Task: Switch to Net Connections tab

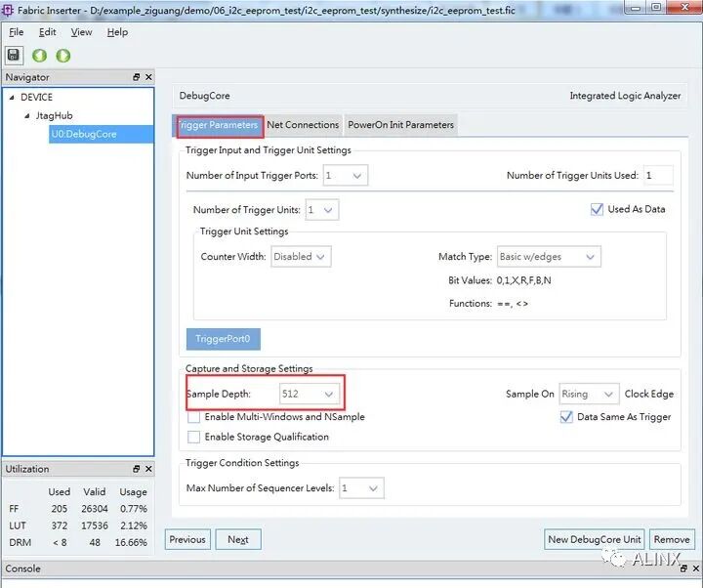Action: click(303, 125)
